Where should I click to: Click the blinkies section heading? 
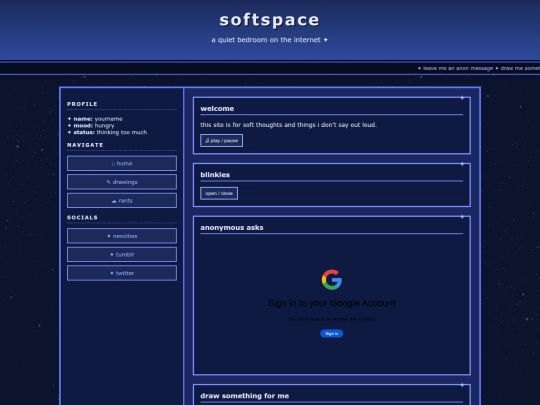215,175
